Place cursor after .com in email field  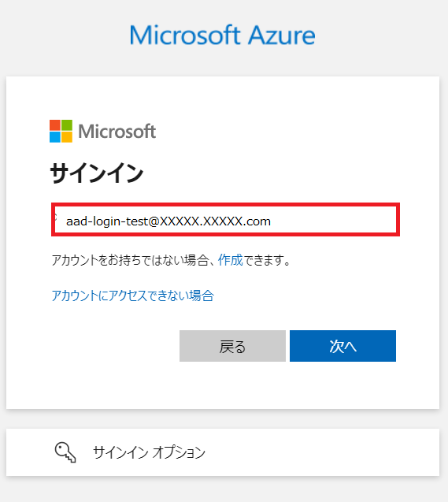[272, 221]
